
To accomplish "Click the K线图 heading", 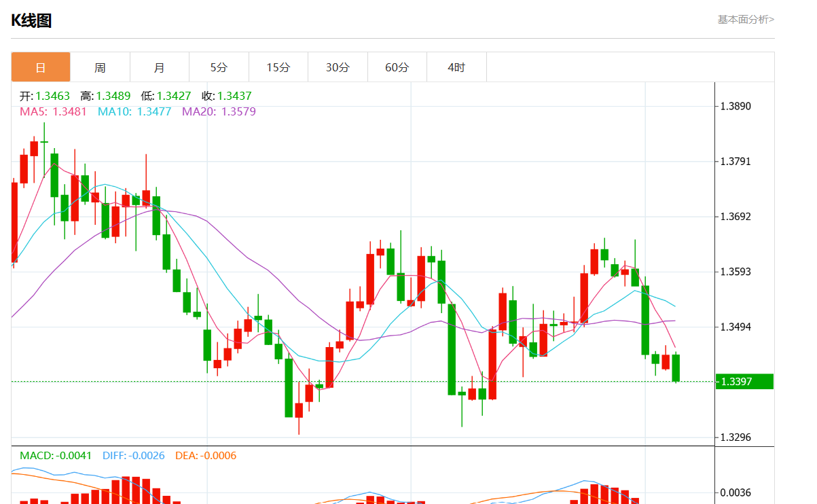I will [31, 20].
